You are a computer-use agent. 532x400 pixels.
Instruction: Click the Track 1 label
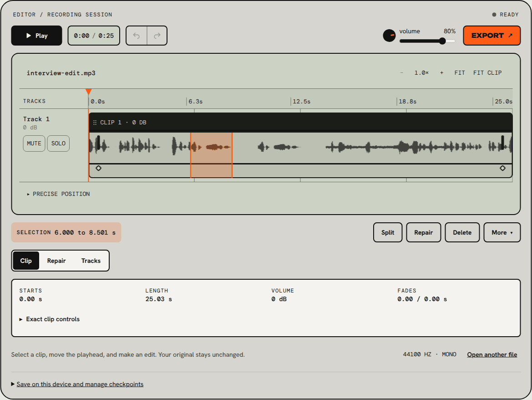click(36, 119)
